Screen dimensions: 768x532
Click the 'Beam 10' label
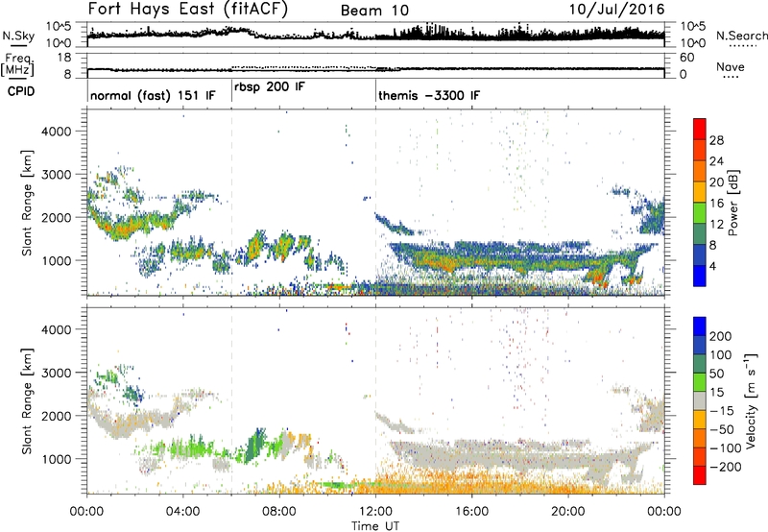pos(374,11)
